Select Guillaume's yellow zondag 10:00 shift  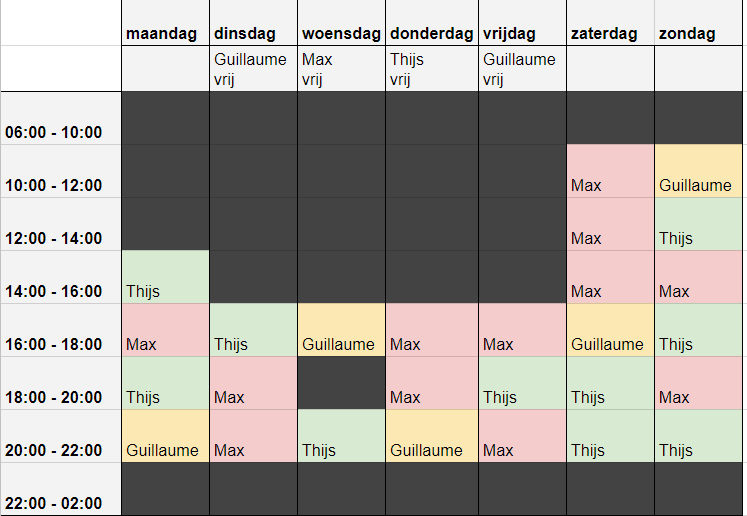coord(699,172)
